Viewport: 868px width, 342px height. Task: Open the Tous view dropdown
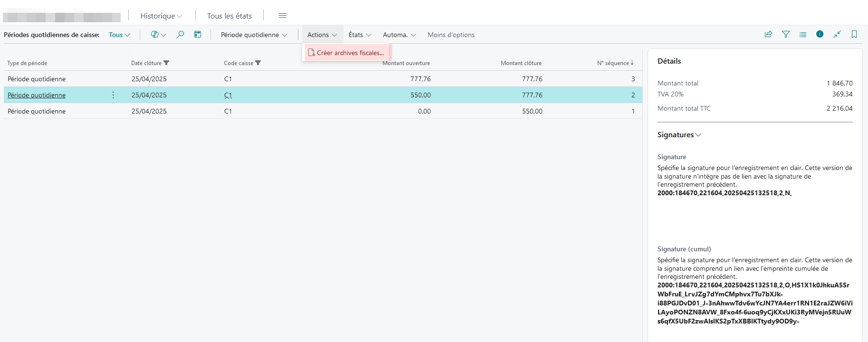point(119,35)
